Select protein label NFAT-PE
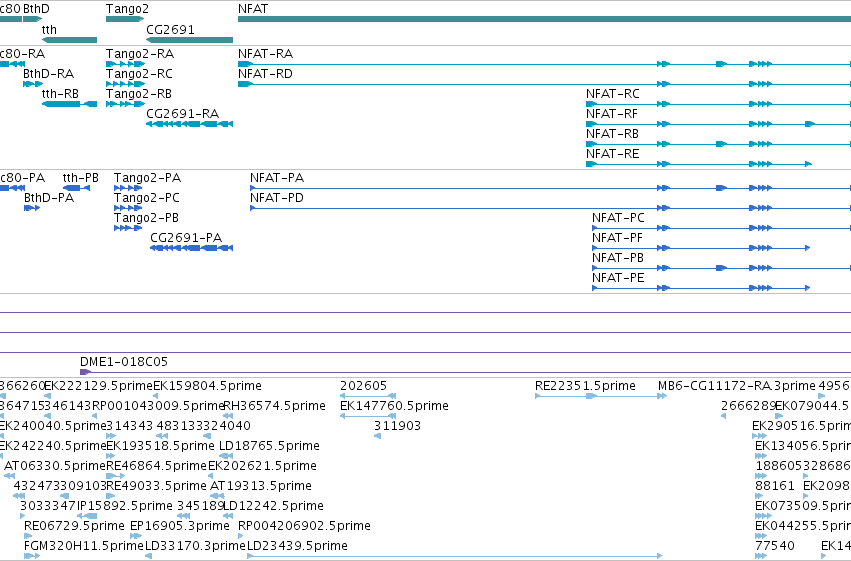Screen dimensions: 851x561 pyautogui.click(x=618, y=278)
